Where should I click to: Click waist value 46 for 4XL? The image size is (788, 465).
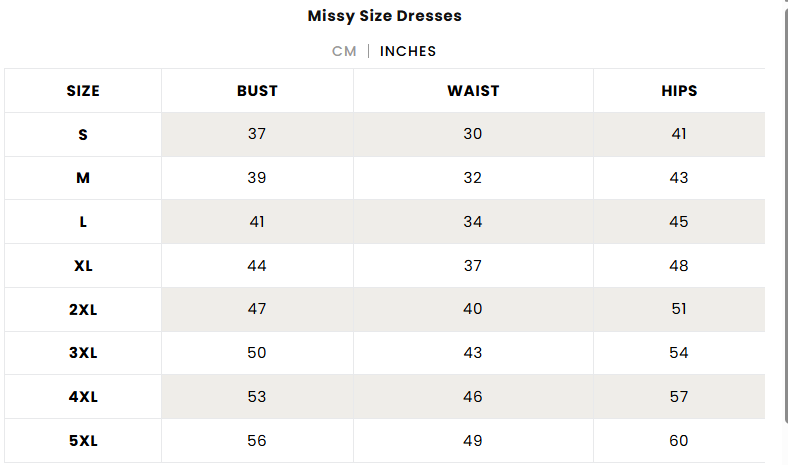[x=472, y=397]
